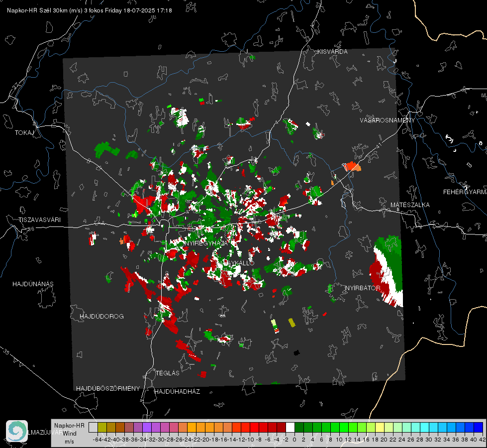
Task: Click the TOKAJ town label
Action: (24, 133)
